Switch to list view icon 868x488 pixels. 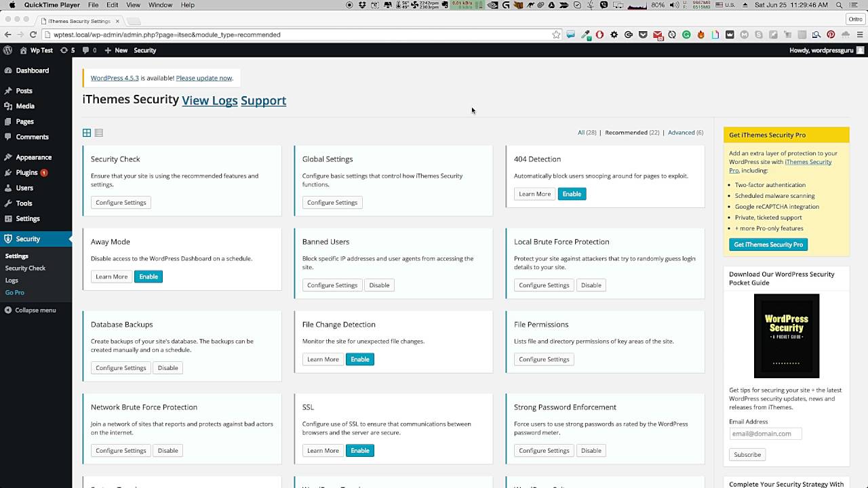[x=99, y=133]
